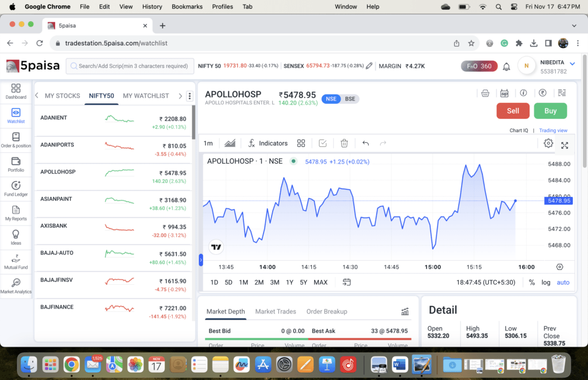The width and height of the screenshot is (588, 380).
Task: Expand the chart to fullscreen
Action: click(565, 145)
